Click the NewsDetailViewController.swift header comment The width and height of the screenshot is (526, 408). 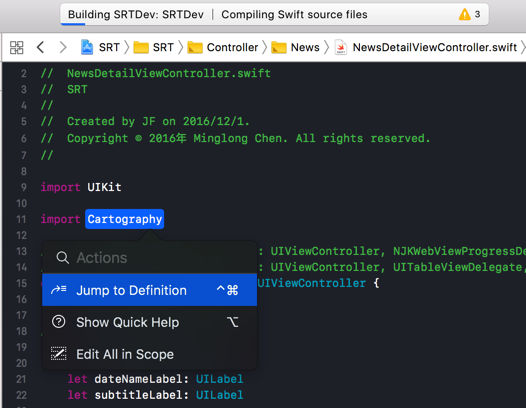(155, 73)
